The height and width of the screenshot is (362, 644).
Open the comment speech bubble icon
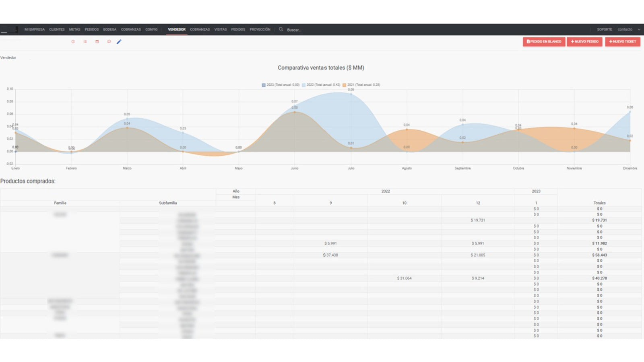pos(109,42)
